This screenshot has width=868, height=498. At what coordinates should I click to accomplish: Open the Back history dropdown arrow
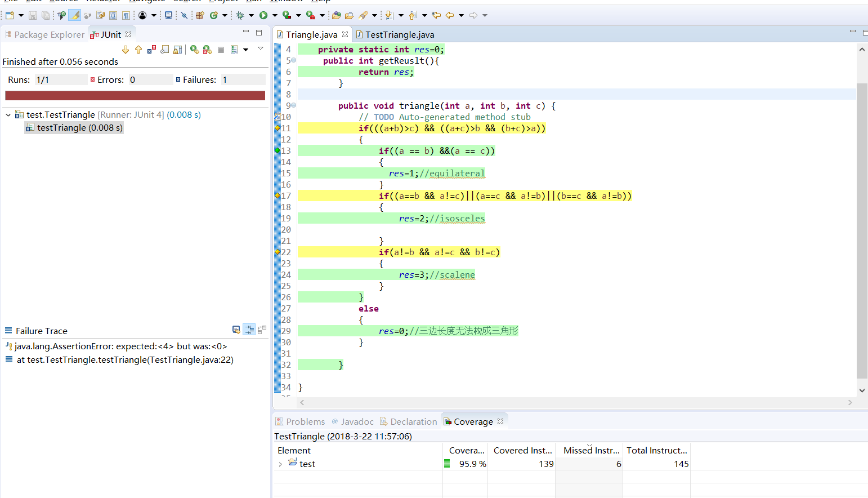click(461, 15)
